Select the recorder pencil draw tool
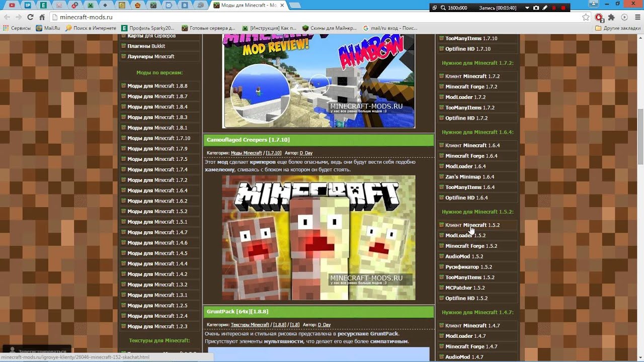The height and width of the screenshot is (362, 644). click(x=545, y=8)
